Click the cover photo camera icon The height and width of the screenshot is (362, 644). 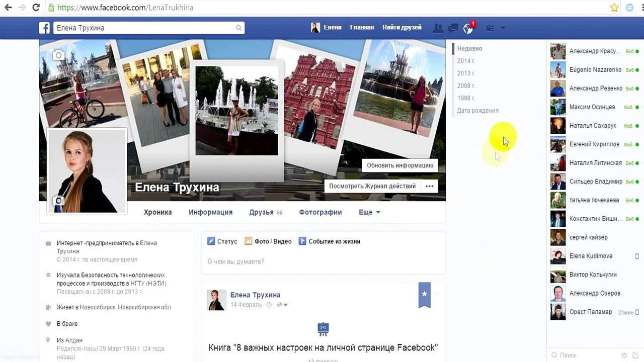coord(59,55)
